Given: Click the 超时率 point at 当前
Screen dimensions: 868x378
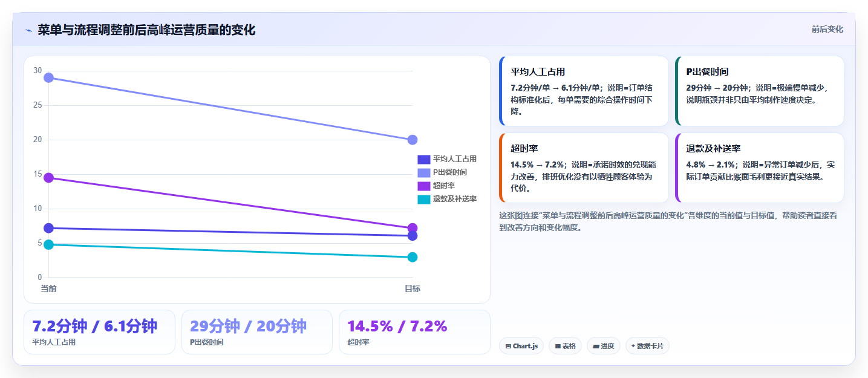Looking at the screenshot, I should [x=48, y=178].
